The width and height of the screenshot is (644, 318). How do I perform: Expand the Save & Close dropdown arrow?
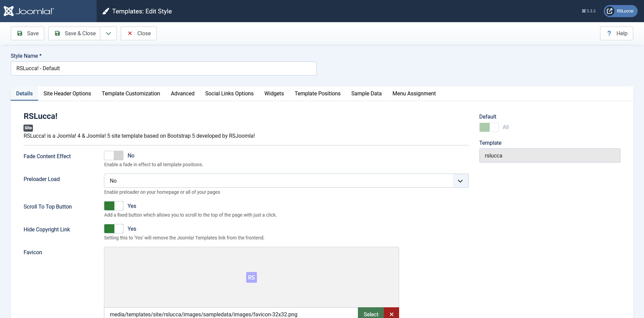pyautogui.click(x=108, y=34)
